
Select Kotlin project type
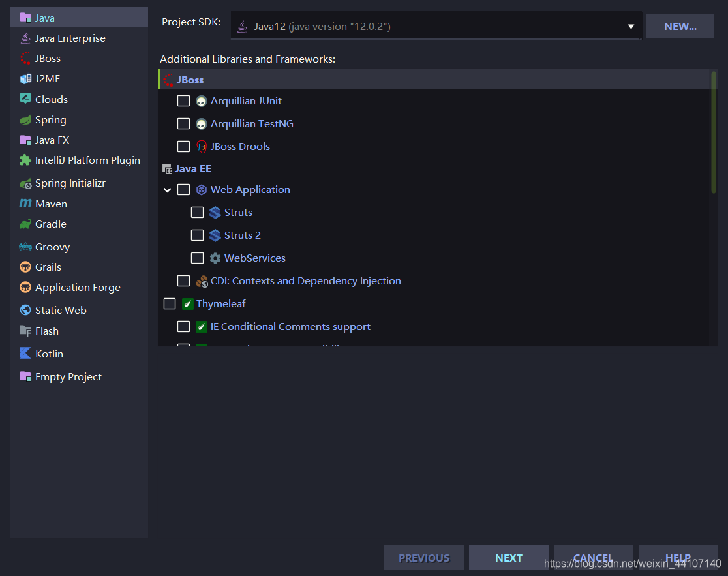point(79,354)
